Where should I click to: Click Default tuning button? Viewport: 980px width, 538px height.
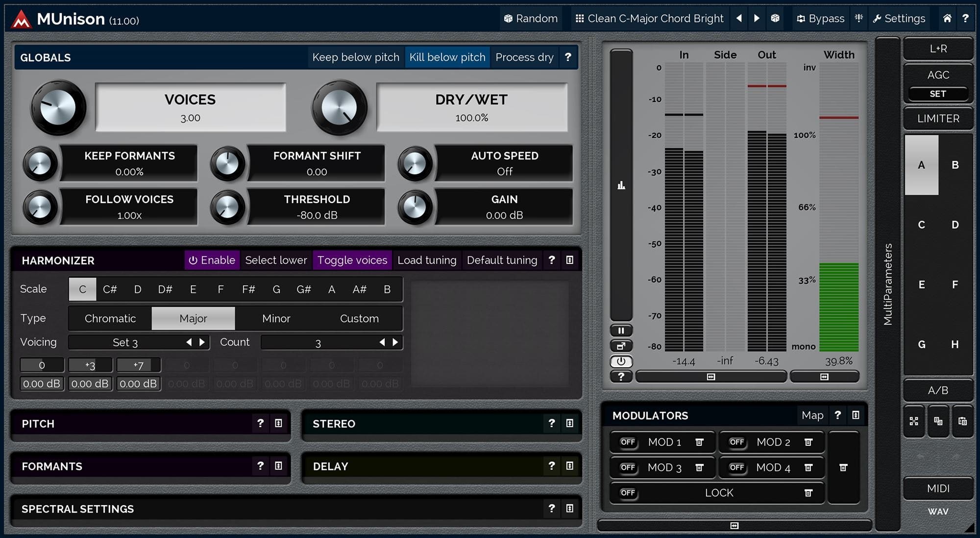[502, 260]
